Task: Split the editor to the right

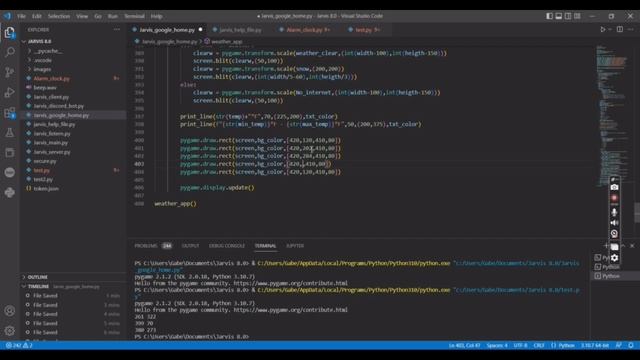Action: 620,29
